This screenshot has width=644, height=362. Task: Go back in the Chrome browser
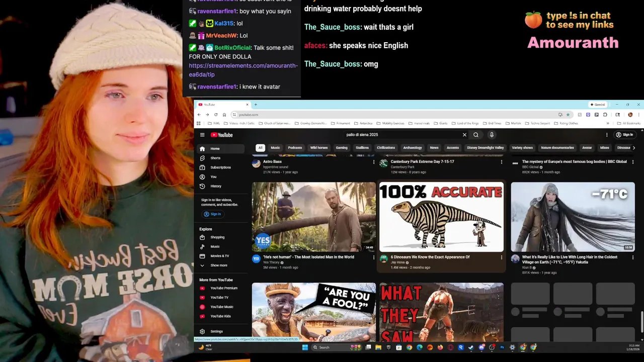tap(199, 115)
